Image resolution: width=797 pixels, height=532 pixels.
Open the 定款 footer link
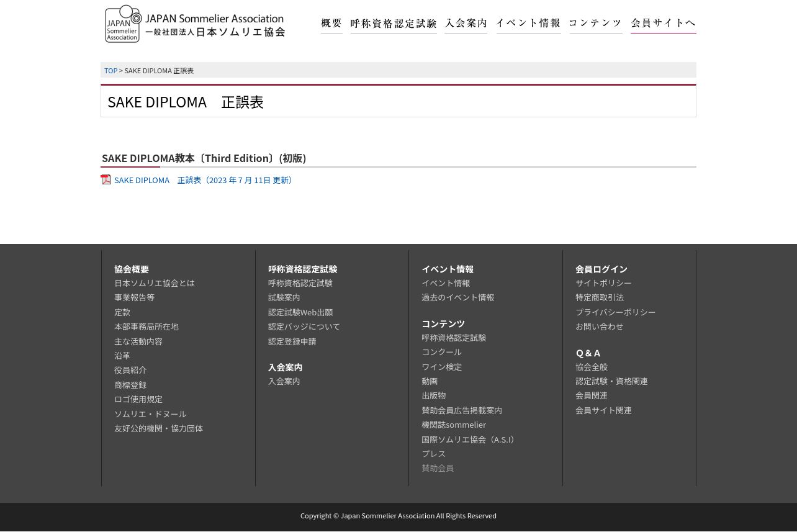(x=122, y=312)
